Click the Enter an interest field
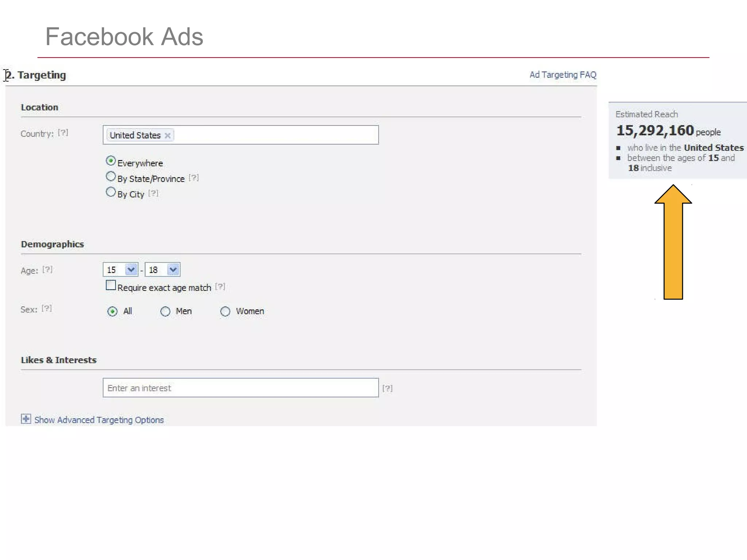 coord(241,388)
